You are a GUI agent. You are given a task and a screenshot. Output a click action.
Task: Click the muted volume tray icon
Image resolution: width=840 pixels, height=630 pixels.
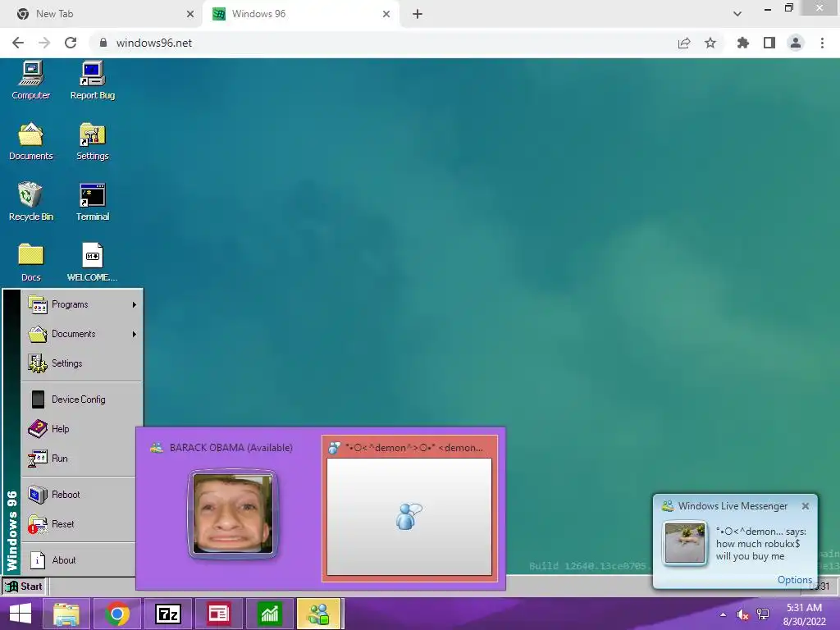742,614
